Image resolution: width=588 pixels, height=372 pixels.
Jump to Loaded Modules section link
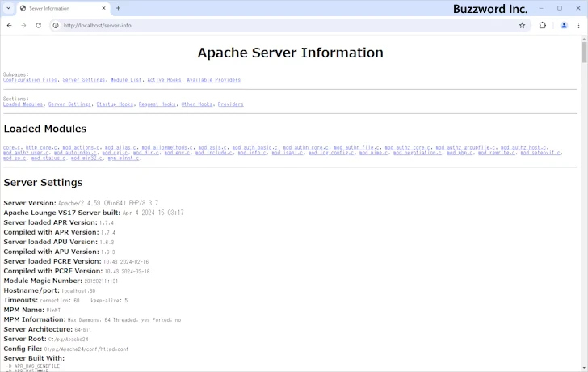23,104
